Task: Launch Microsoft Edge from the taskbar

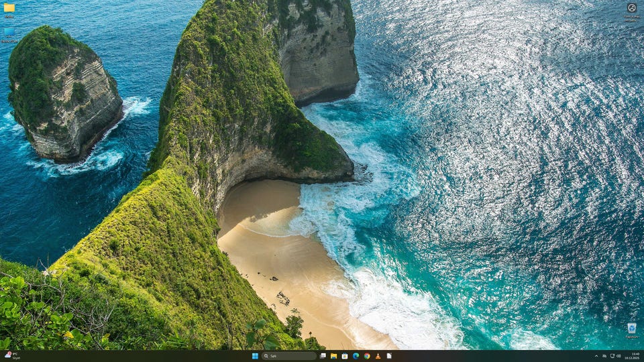Action: (x=356, y=356)
